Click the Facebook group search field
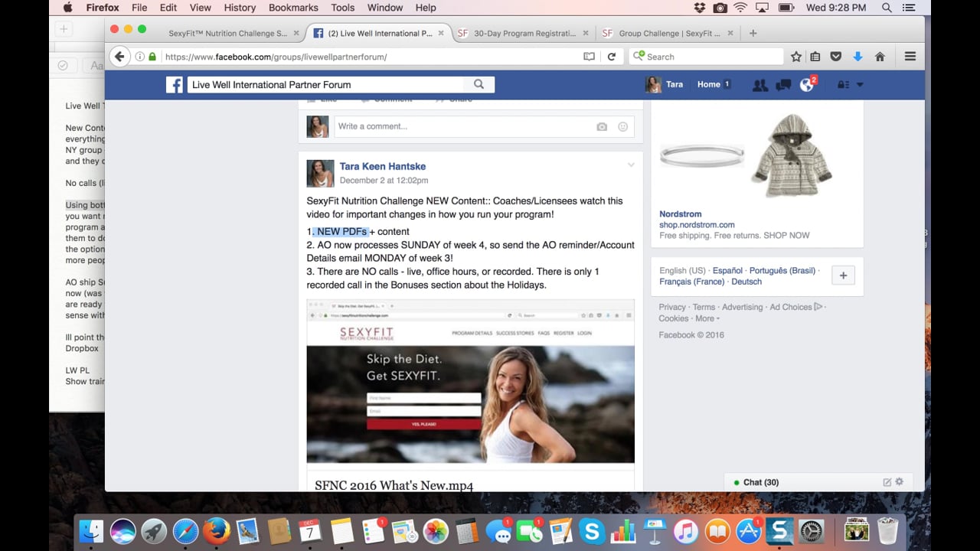Image resolution: width=980 pixels, height=551 pixels. click(x=325, y=85)
